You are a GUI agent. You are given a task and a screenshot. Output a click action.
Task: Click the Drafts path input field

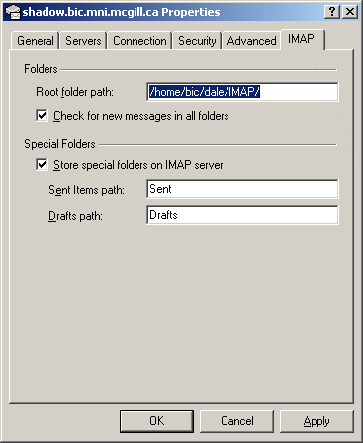(x=242, y=215)
